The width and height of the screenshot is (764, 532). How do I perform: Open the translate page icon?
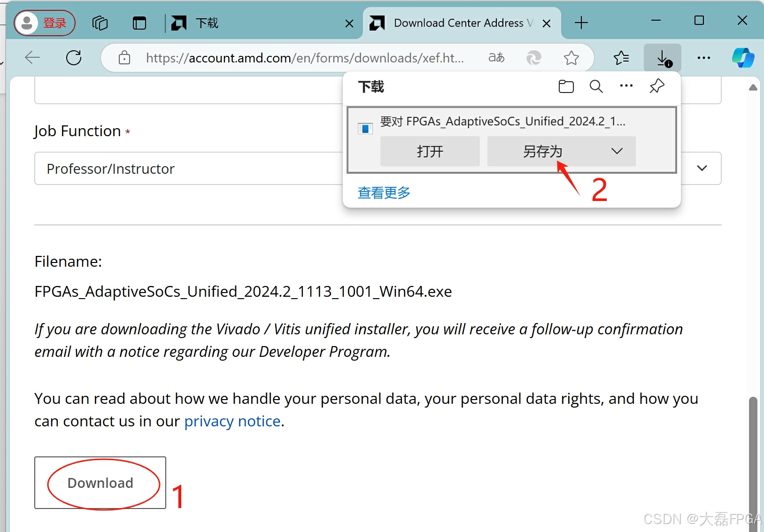[496, 58]
